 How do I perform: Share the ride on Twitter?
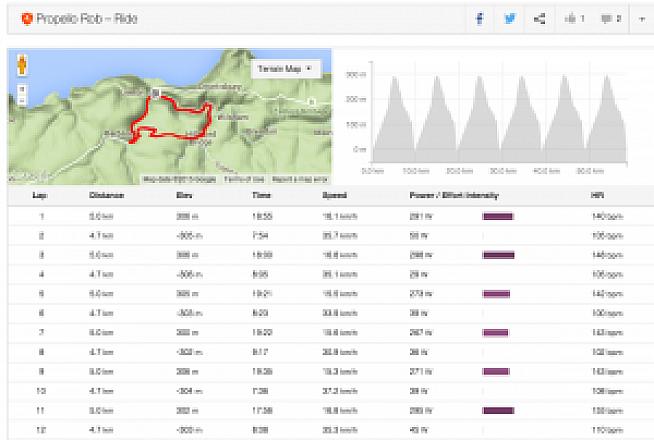(x=510, y=18)
